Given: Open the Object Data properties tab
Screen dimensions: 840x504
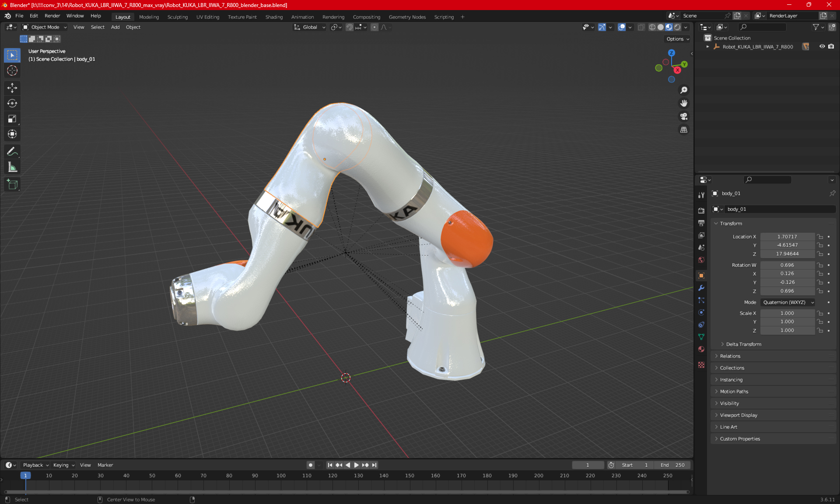Looking at the screenshot, I should [701, 337].
